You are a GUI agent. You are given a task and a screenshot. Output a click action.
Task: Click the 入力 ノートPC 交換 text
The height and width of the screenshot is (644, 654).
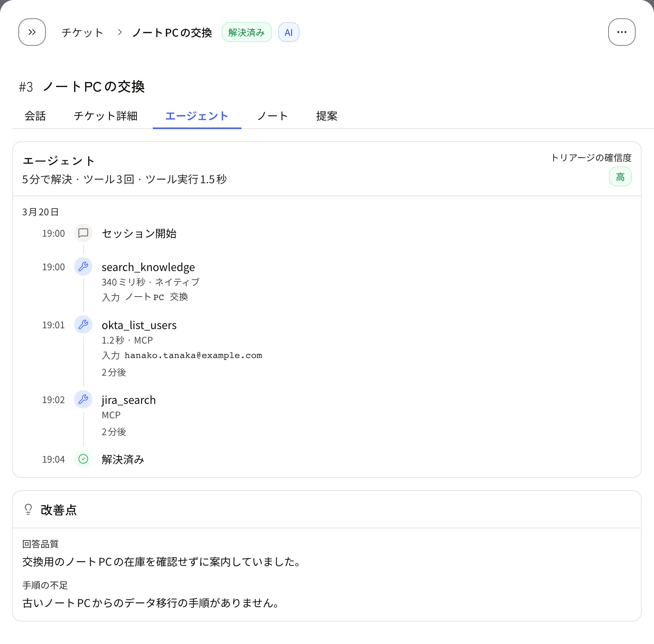(145, 297)
